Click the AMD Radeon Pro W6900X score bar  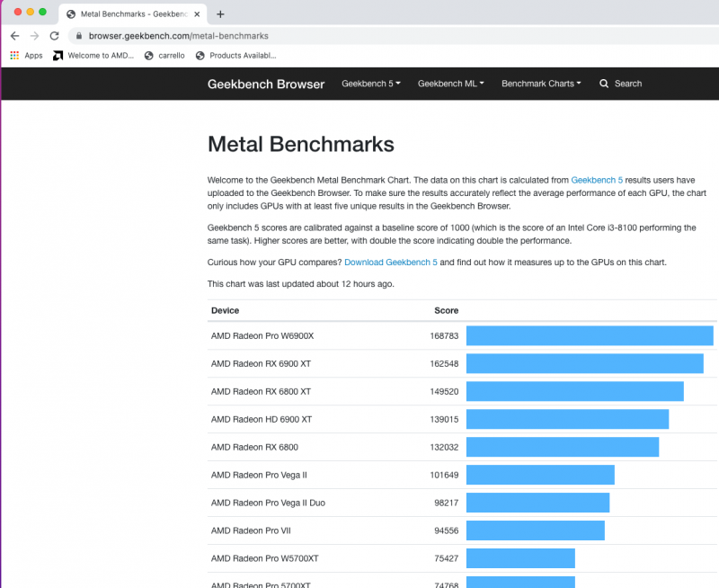589,336
